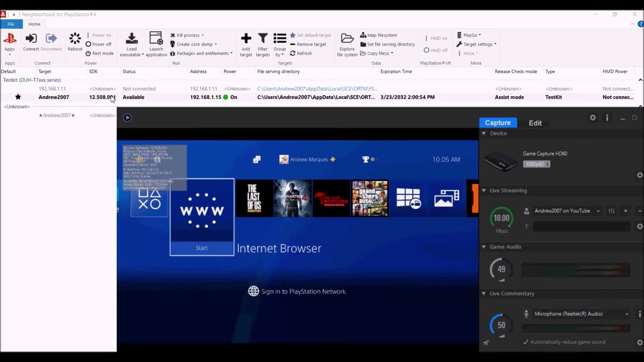Open Explore file system
Viewport: 644px width, 362px height.
click(347, 45)
